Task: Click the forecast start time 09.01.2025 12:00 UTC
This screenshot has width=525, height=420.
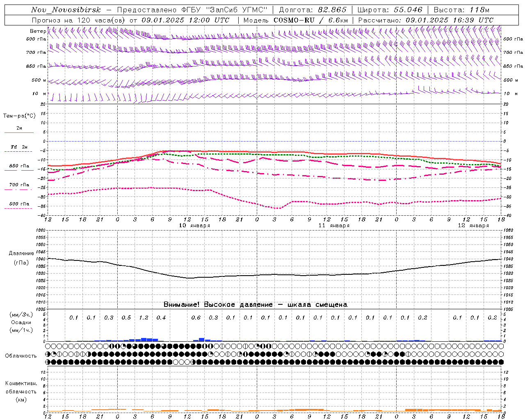Action: tap(185, 20)
